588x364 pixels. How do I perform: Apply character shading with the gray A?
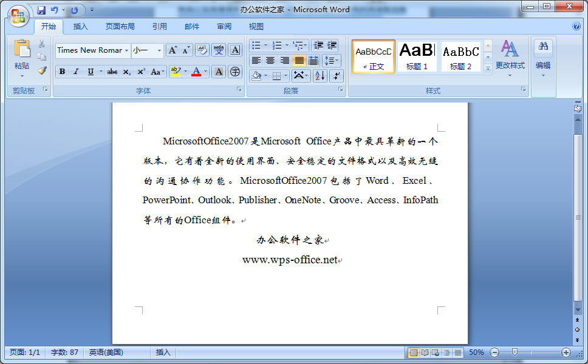point(219,72)
